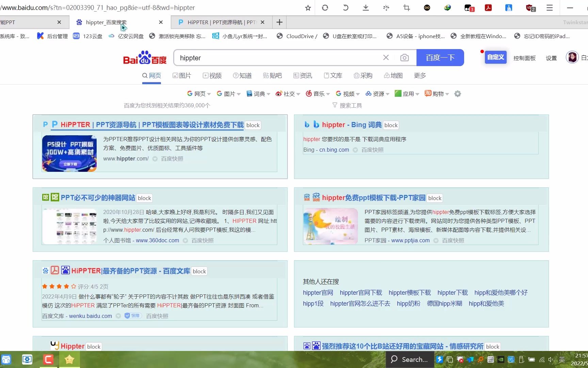The width and height of the screenshot is (588, 368).
Task: Open the volume icon in system tray
Action: pyautogui.click(x=551, y=359)
